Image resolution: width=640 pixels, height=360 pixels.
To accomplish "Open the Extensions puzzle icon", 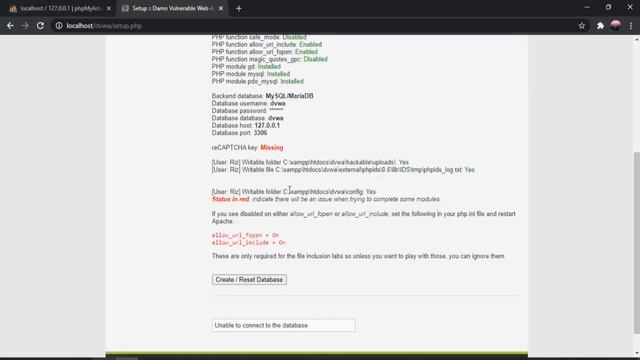I will point(600,26).
